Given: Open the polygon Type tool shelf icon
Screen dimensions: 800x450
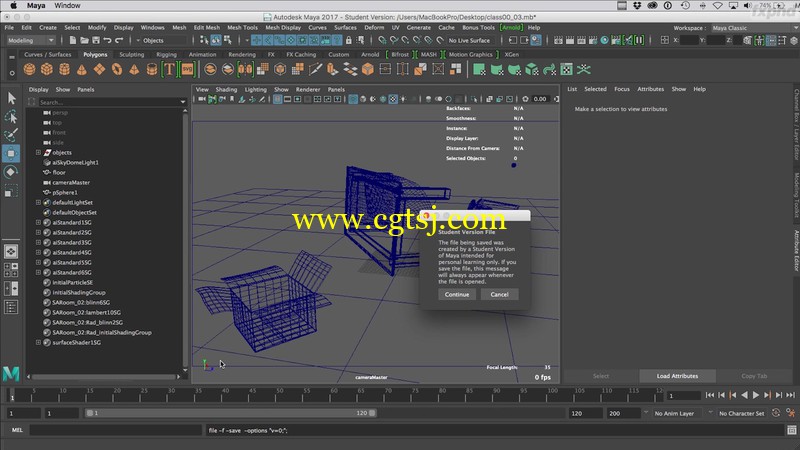Looking at the screenshot, I should 169,69.
